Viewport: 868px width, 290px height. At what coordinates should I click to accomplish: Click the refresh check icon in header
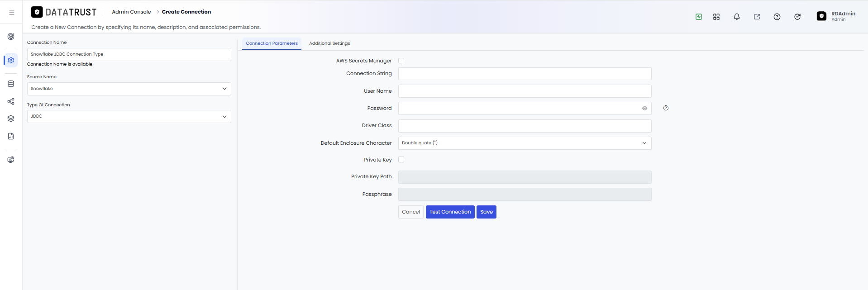tap(797, 17)
